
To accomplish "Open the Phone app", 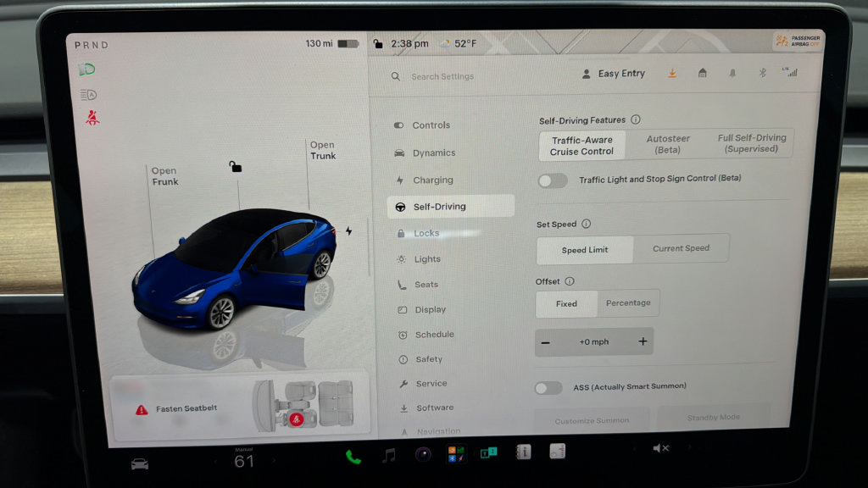I will click(353, 457).
